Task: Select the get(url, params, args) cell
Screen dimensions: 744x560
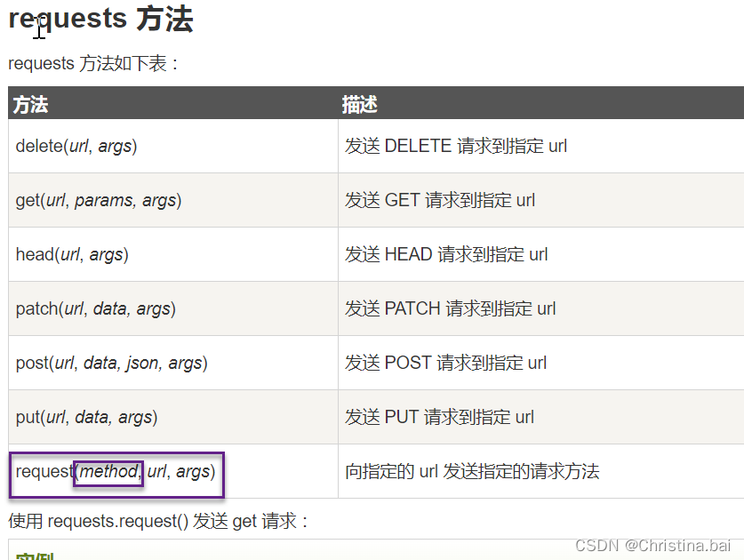Action: (173, 200)
